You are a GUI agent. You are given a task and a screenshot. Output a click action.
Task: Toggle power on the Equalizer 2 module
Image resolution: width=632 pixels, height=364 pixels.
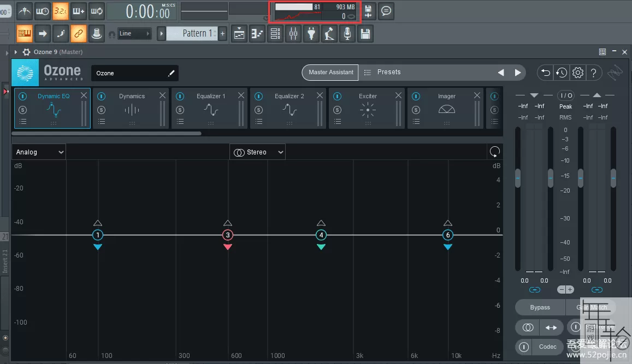[x=259, y=96]
